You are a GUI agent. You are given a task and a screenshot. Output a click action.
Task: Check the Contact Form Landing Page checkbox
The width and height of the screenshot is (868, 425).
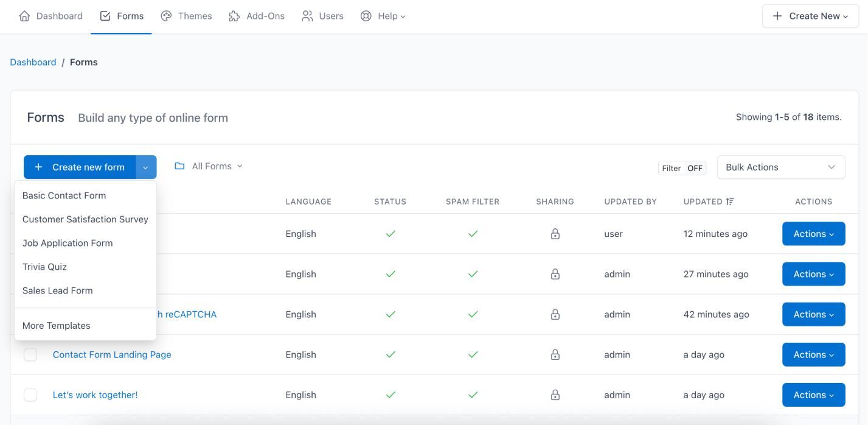[x=30, y=354]
